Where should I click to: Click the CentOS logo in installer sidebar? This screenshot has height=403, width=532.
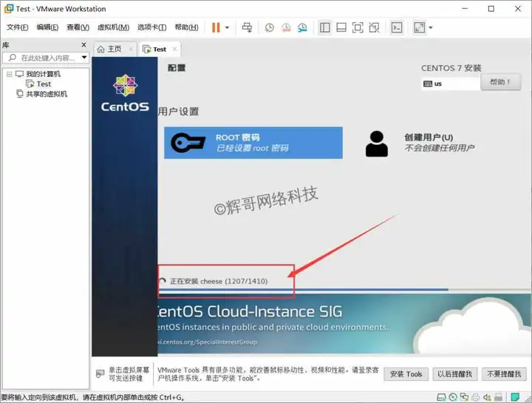125,92
